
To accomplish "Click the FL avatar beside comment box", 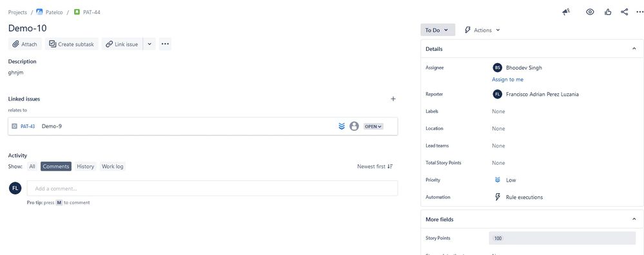I will (15, 188).
